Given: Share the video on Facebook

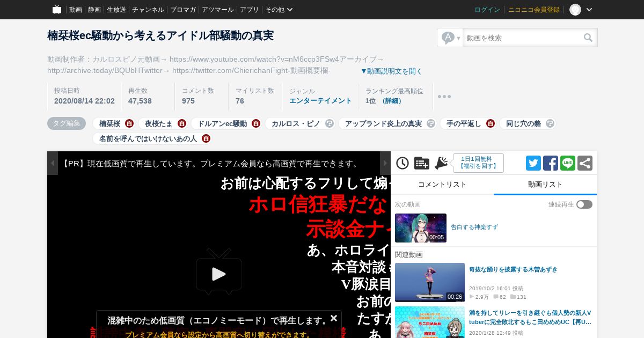Looking at the screenshot, I should pos(551,163).
